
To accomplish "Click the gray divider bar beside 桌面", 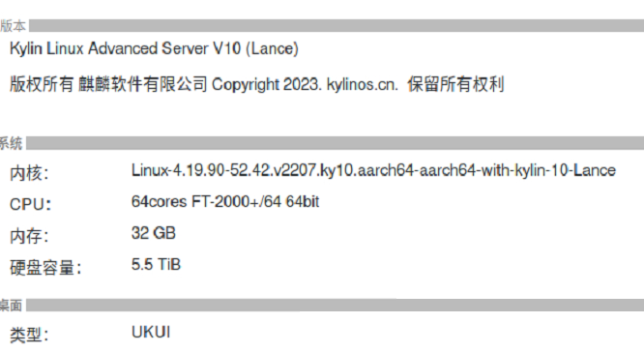I will tap(335, 306).
